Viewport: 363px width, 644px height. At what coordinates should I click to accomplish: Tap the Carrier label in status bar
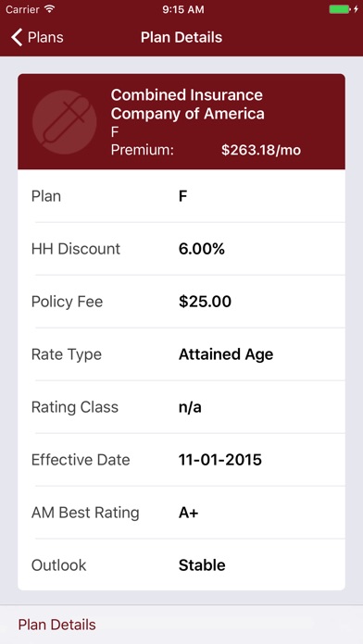coord(22,9)
